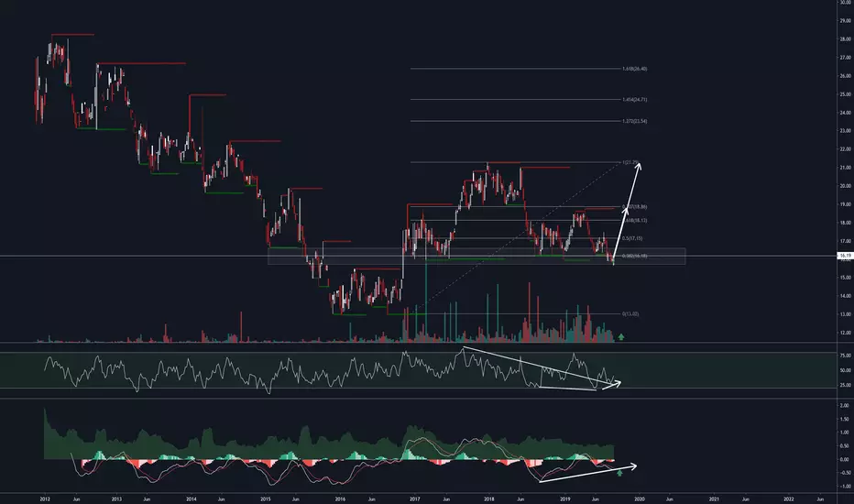Screen dimensions: 854x504
Task: Click 14.00 on the price axis
Action: [845, 296]
